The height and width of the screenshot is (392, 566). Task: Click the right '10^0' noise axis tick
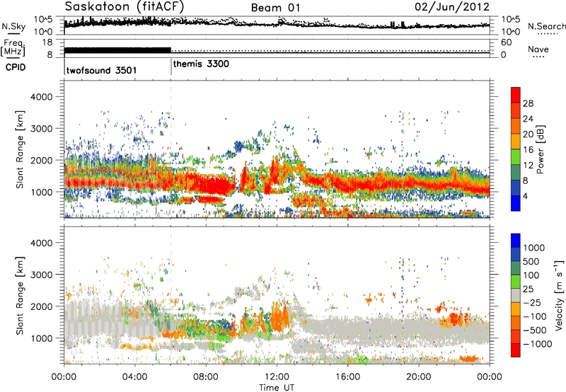(511, 32)
